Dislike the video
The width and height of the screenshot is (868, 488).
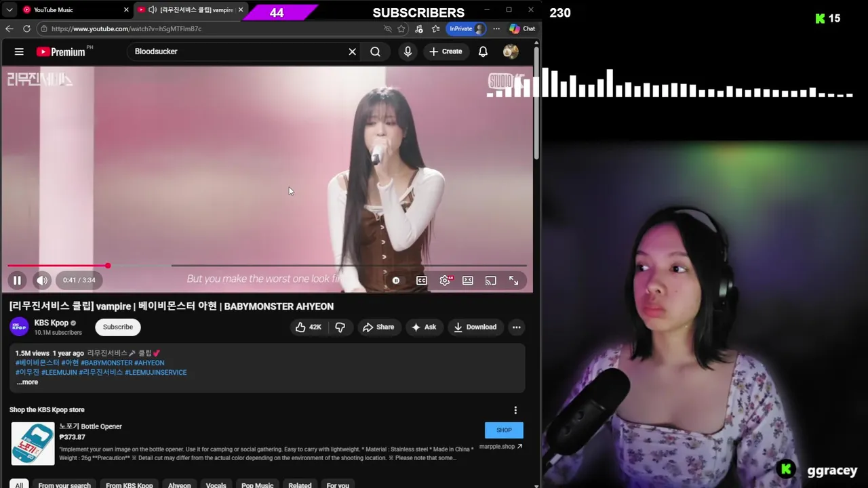pos(340,327)
